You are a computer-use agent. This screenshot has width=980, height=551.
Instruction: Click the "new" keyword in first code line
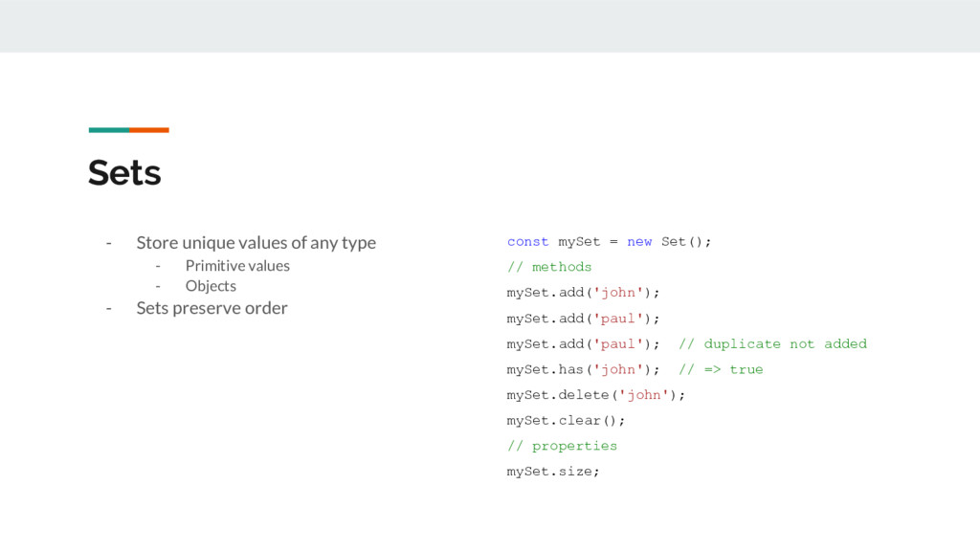(x=639, y=242)
